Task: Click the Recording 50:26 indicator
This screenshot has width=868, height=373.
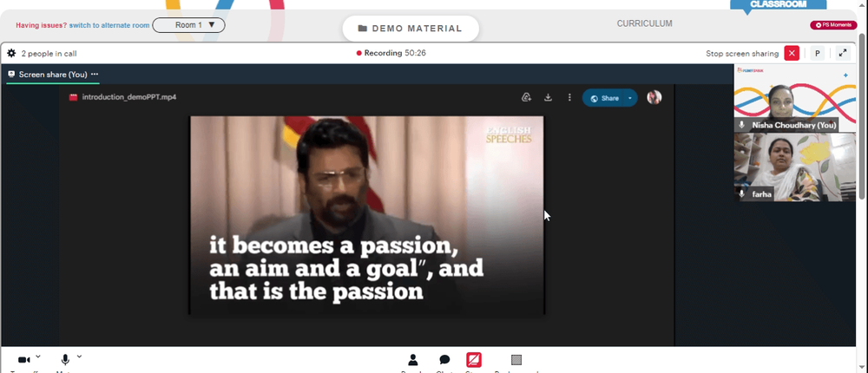Action: click(391, 53)
